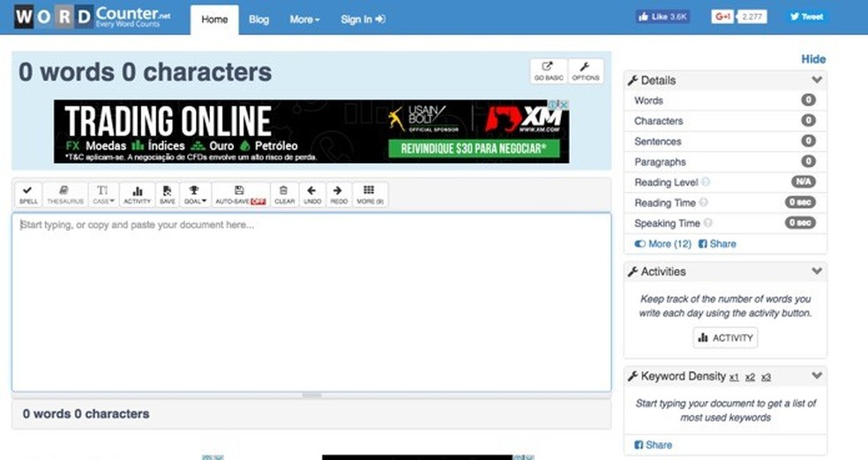Click the bottom '0 words 0 characters' counter
The height and width of the screenshot is (460, 868).
pos(86,413)
